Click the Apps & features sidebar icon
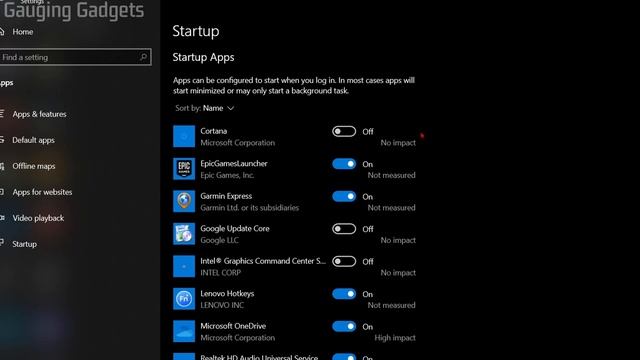The image size is (640, 360). point(2,114)
